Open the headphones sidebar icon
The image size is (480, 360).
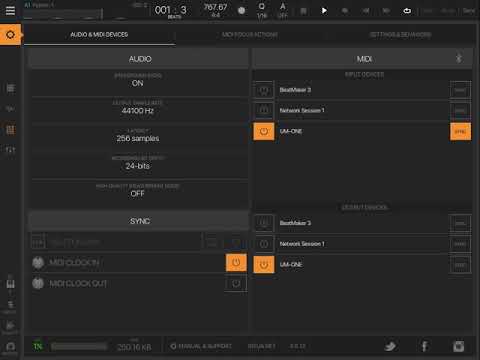coord(10,347)
